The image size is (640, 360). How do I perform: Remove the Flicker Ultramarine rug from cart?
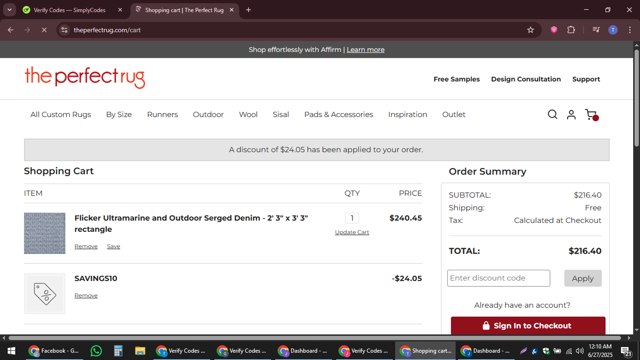pos(86,247)
